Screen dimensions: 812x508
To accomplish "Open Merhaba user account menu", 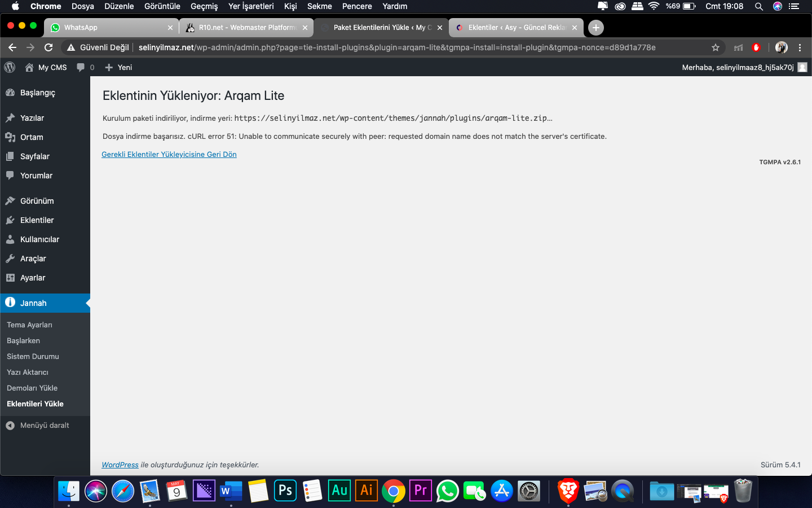I will (x=744, y=67).
